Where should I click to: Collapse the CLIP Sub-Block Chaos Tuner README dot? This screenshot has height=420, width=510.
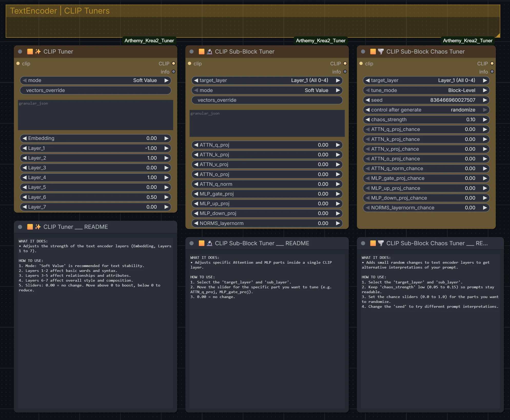point(363,243)
